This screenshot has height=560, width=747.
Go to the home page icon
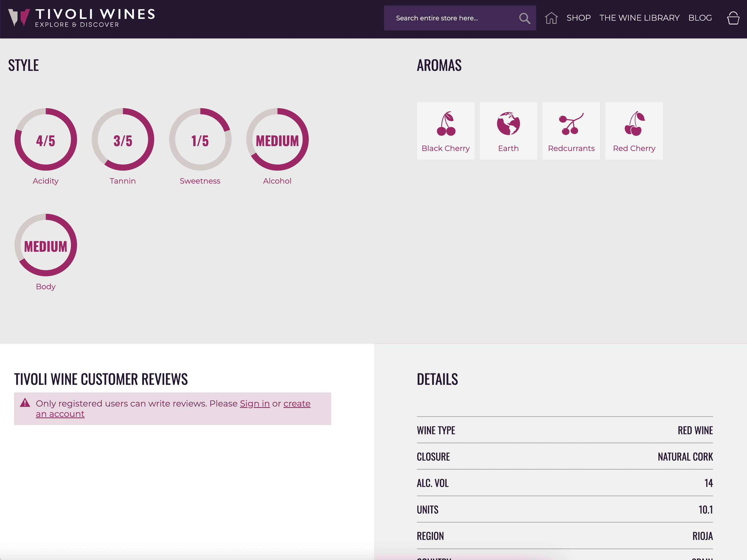point(551,18)
